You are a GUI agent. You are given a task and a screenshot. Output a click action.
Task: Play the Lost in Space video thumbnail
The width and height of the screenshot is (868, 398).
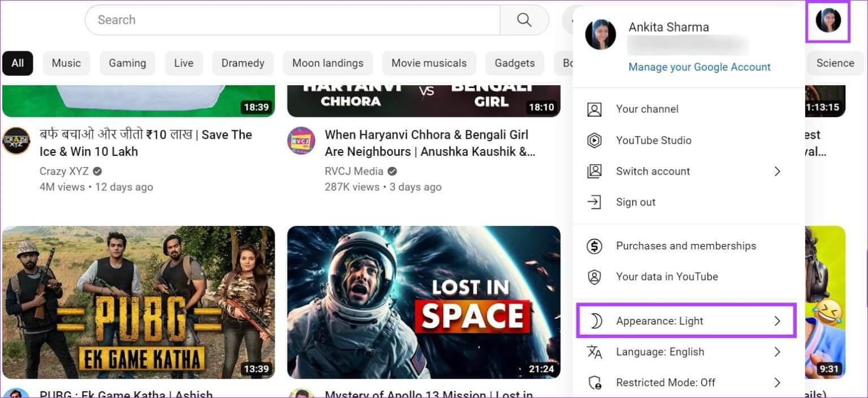[423, 301]
